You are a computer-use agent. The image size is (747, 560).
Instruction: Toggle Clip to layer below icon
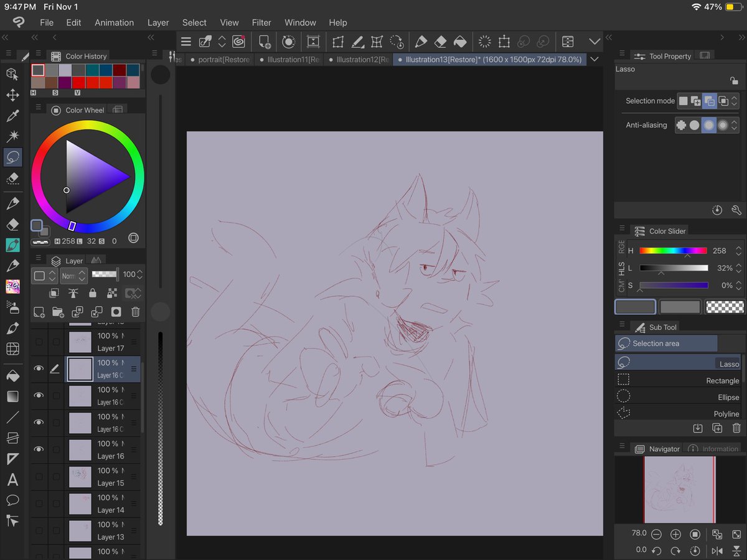[x=54, y=293]
